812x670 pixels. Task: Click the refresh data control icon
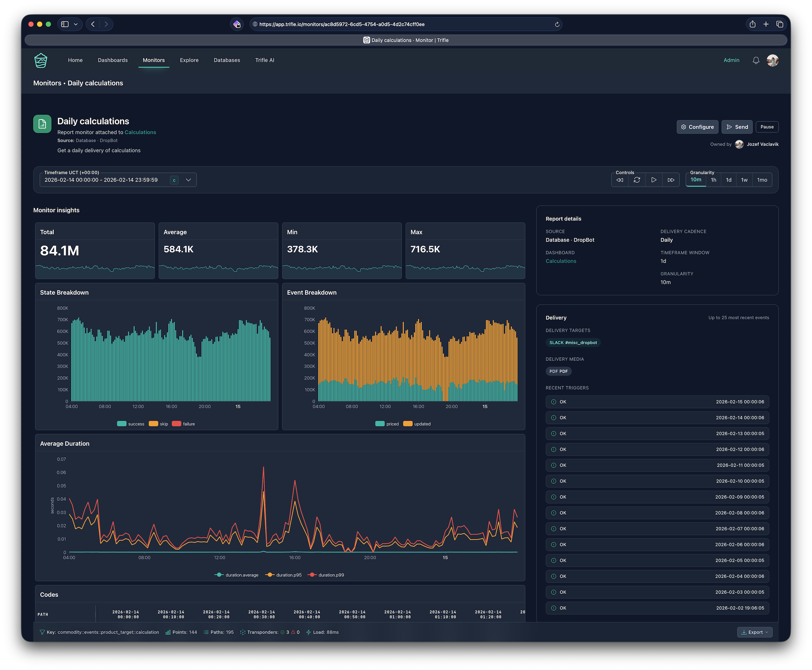(x=637, y=180)
